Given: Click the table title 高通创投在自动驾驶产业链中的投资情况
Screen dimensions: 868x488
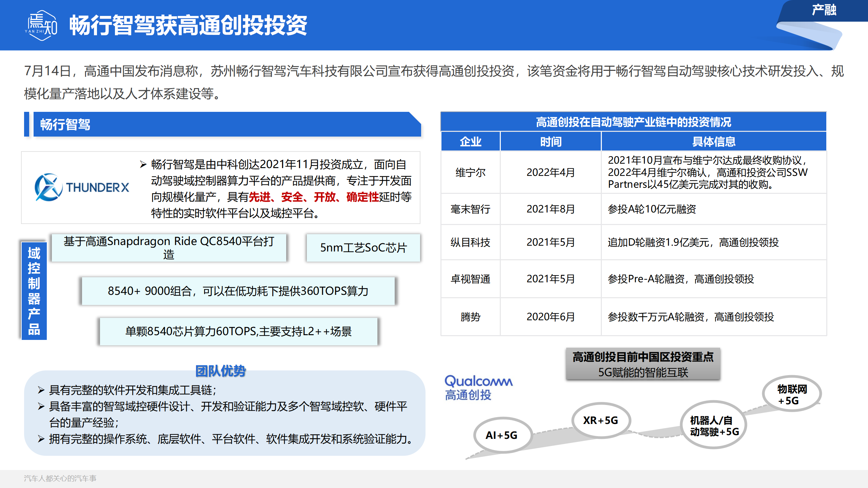Looking at the screenshot, I should (x=633, y=122).
